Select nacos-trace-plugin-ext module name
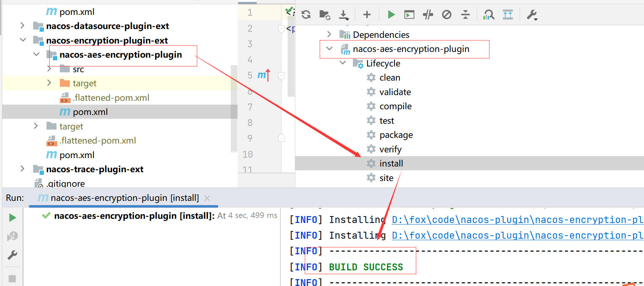The image size is (644, 286). coord(95,169)
